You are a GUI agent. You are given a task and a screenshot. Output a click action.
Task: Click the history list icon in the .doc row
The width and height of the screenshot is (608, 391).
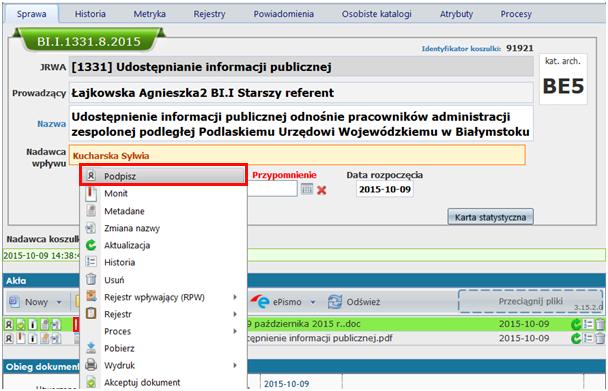point(588,324)
